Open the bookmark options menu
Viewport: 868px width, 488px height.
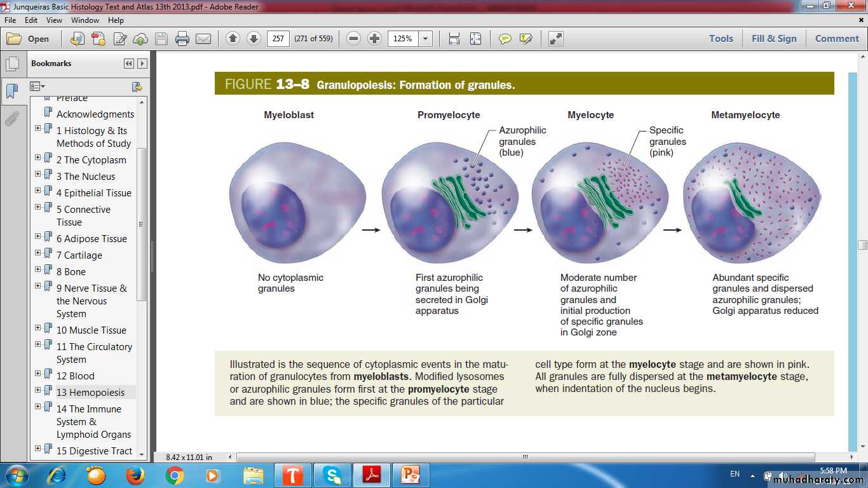[37, 86]
